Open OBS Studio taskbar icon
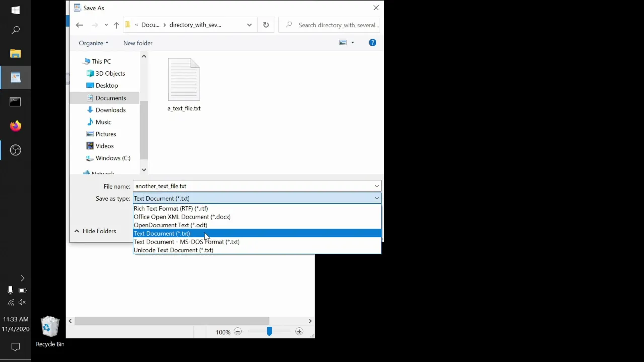 point(15,150)
